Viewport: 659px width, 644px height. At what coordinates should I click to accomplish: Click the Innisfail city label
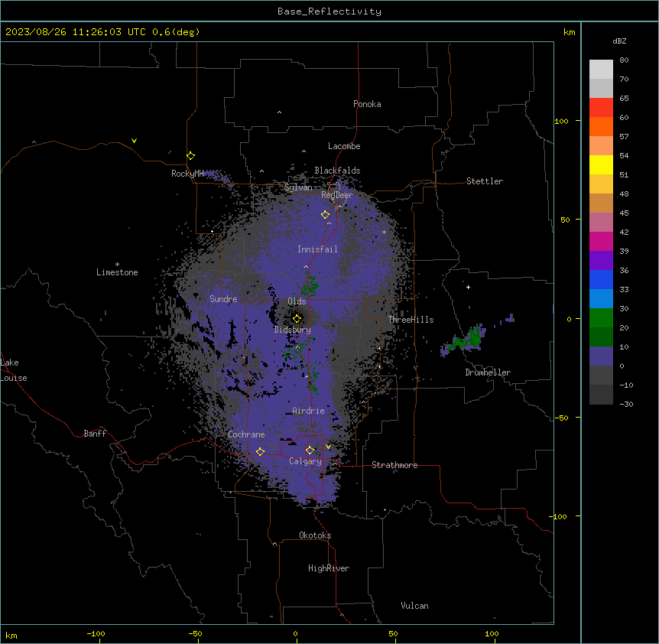tap(317, 249)
